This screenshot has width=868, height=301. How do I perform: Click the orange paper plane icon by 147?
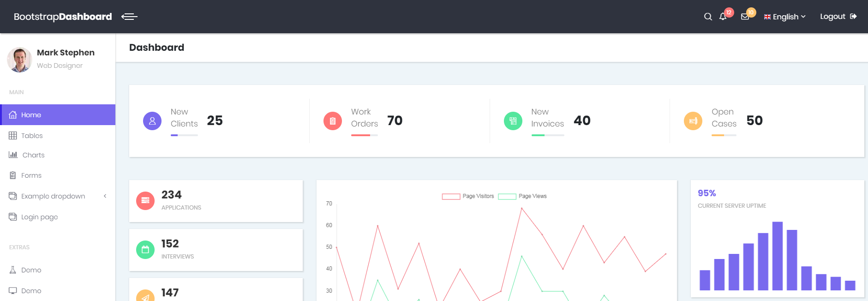coord(145,296)
